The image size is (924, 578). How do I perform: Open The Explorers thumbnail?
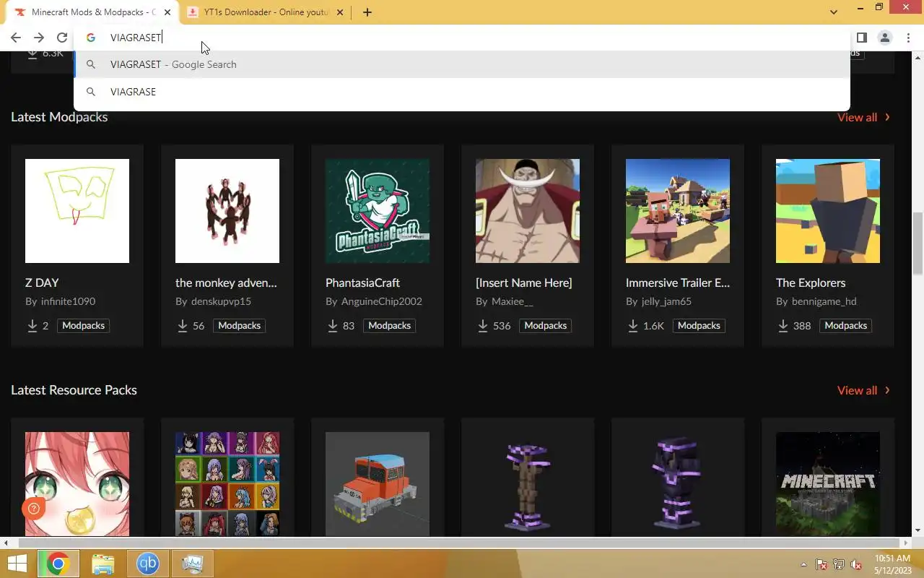click(828, 211)
